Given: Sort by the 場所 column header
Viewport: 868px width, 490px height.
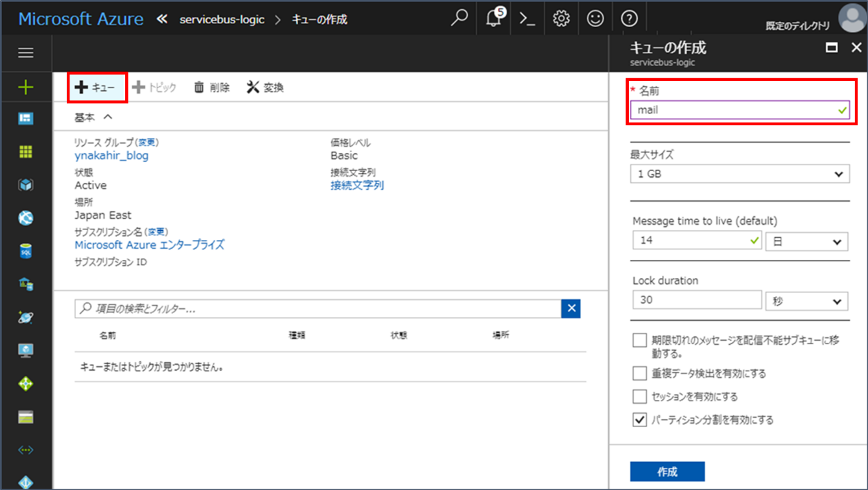Looking at the screenshot, I should 501,336.
